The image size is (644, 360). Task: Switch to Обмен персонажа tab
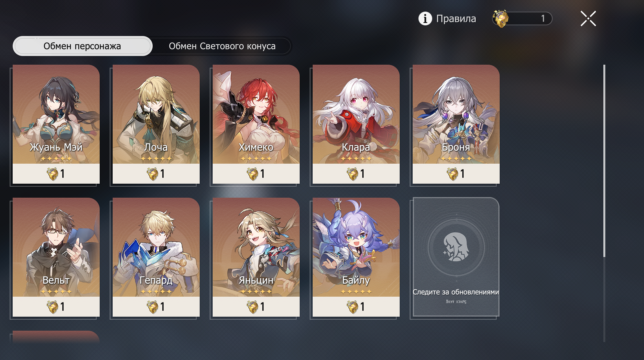(x=82, y=46)
